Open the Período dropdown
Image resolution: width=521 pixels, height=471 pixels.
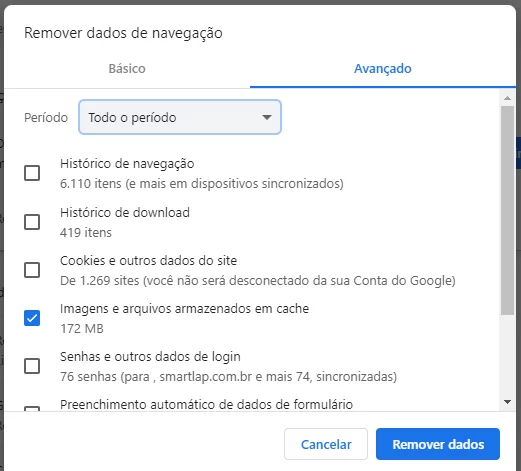pos(180,117)
